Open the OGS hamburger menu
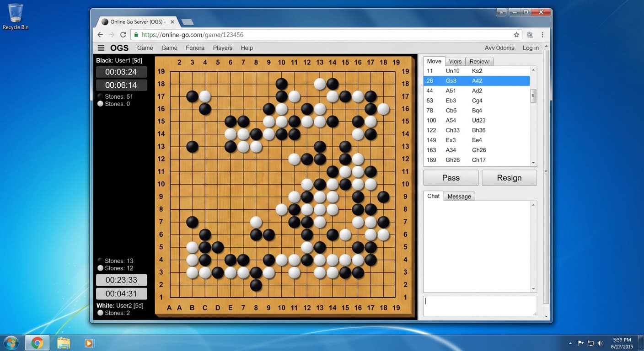 click(x=101, y=48)
